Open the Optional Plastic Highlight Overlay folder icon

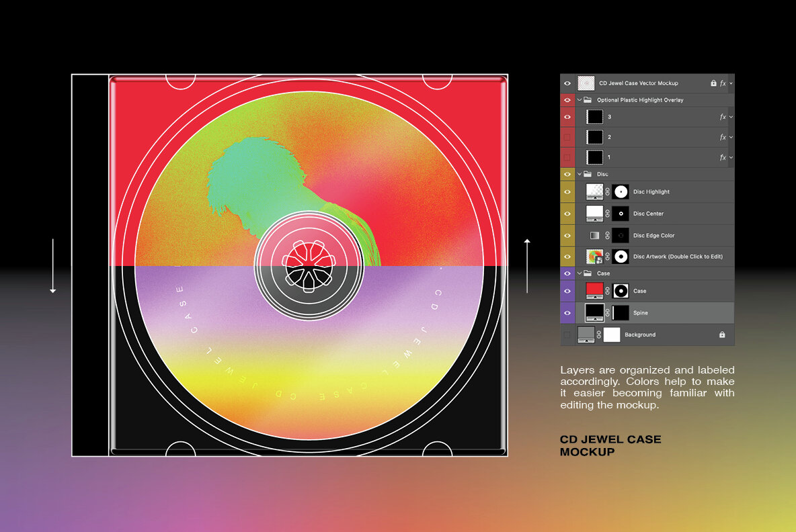tap(588, 99)
